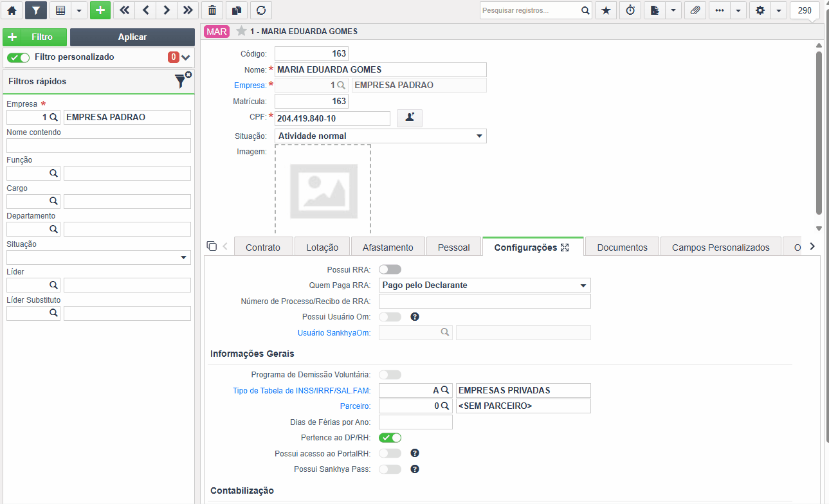Image resolution: width=829 pixels, height=504 pixels.
Task: Toggle the Possui Sankhya Pass switch
Action: click(390, 469)
